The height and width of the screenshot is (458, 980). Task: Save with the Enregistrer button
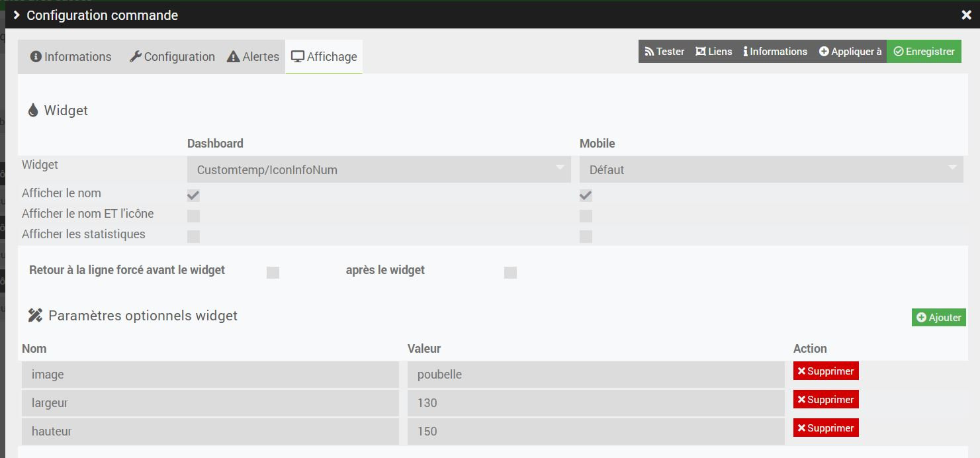924,52
